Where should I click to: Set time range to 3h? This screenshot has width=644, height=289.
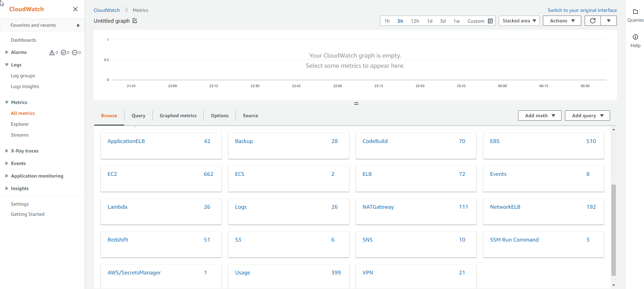[x=400, y=21]
